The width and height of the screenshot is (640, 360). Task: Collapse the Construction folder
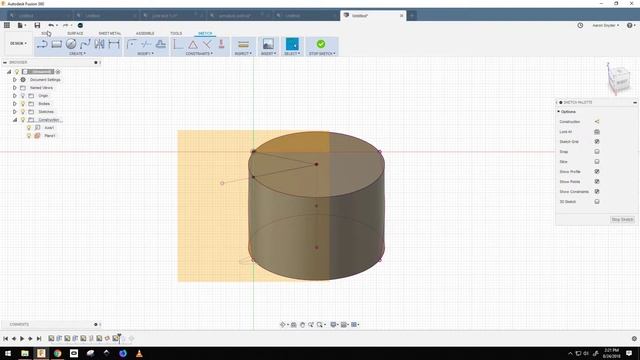tap(15, 120)
